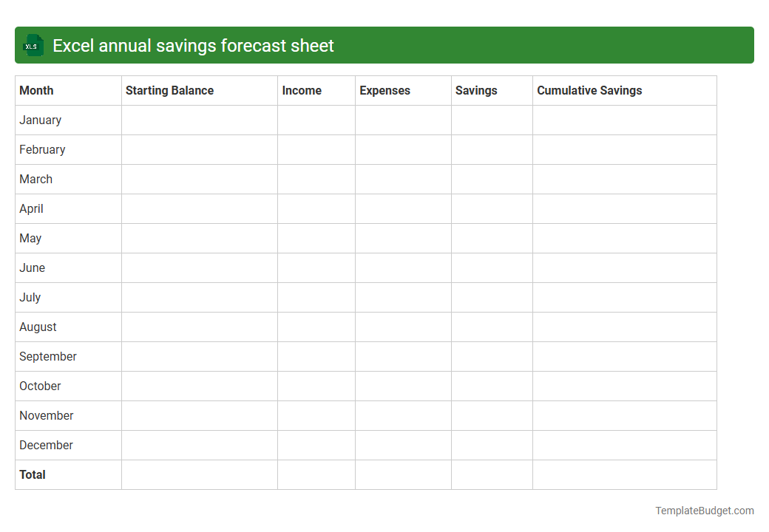Screen dimensions: 769x532
Task: Select the sheet title banner
Action: (384, 45)
